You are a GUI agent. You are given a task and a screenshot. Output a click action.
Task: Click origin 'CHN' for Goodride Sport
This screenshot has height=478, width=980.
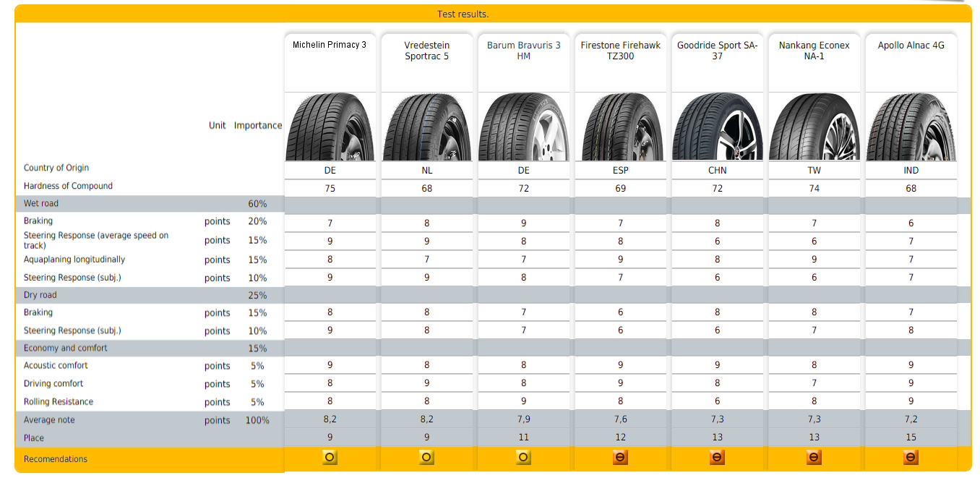click(x=718, y=171)
